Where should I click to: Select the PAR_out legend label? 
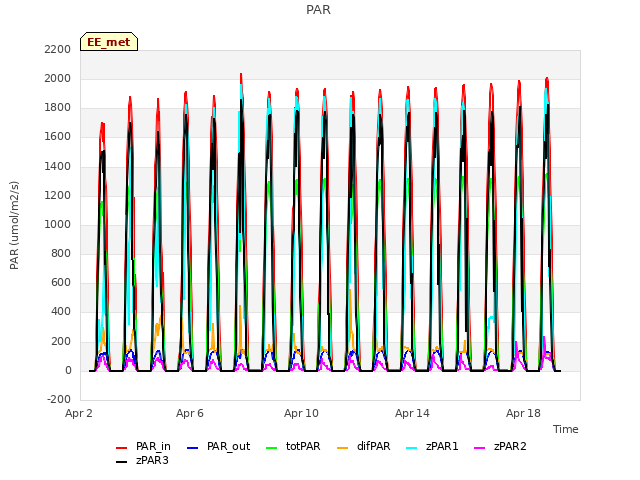click(228, 447)
